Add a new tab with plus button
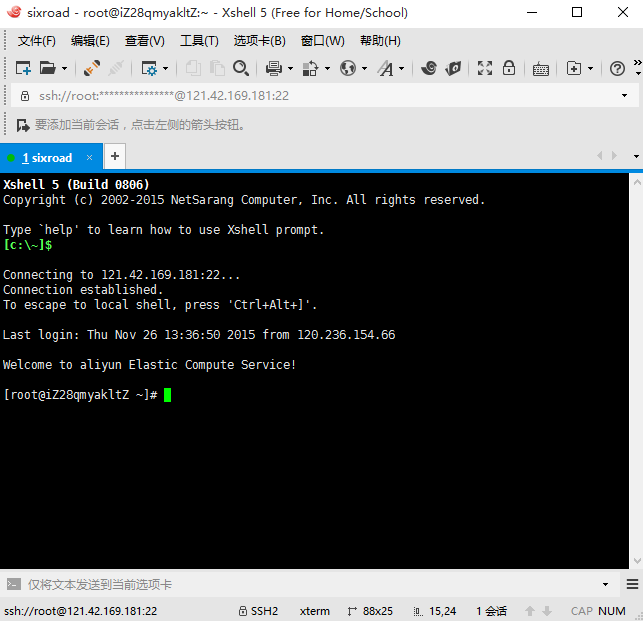The height and width of the screenshot is (621, 643). click(x=115, y=157)
